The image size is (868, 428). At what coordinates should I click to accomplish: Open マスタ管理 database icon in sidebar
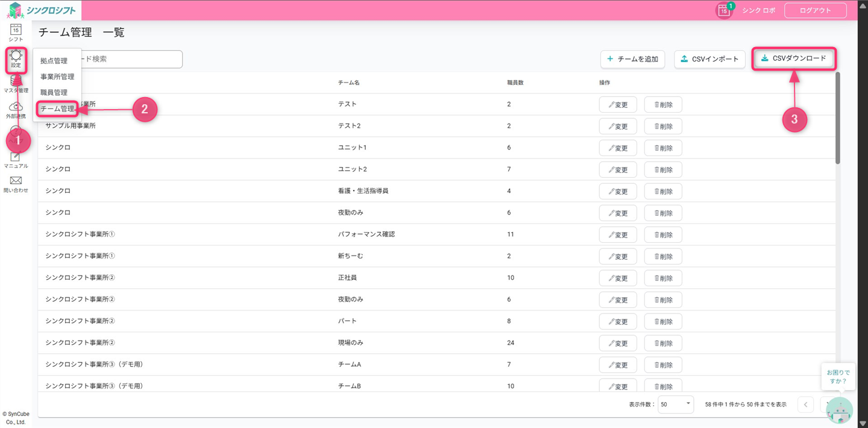pos(16,84)
